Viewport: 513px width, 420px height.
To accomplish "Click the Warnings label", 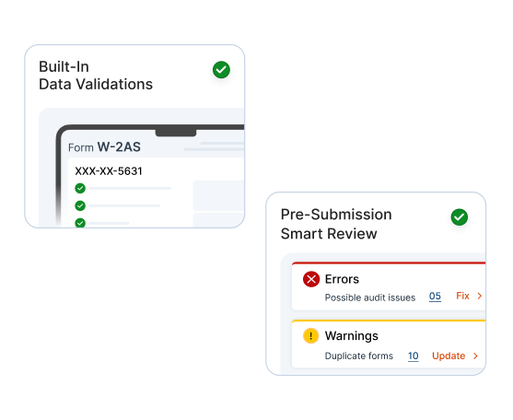I will [352, 336].
